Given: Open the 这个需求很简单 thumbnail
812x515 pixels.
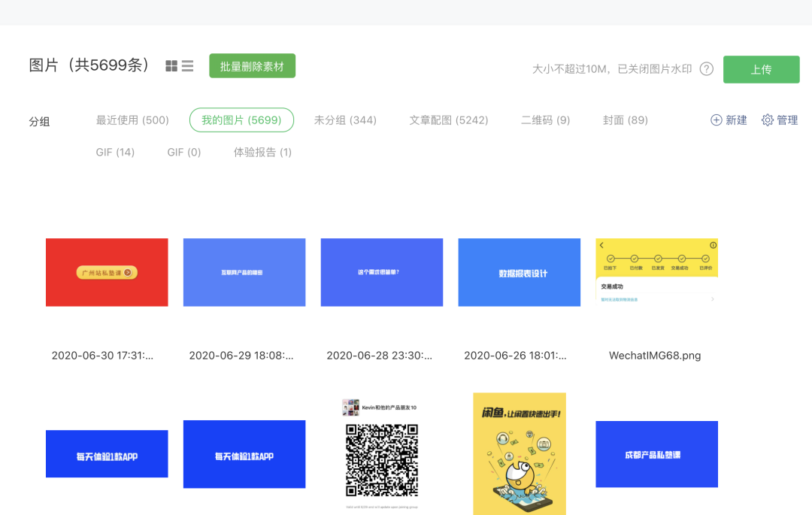Looking at the screenshot, I should [382, 272].
